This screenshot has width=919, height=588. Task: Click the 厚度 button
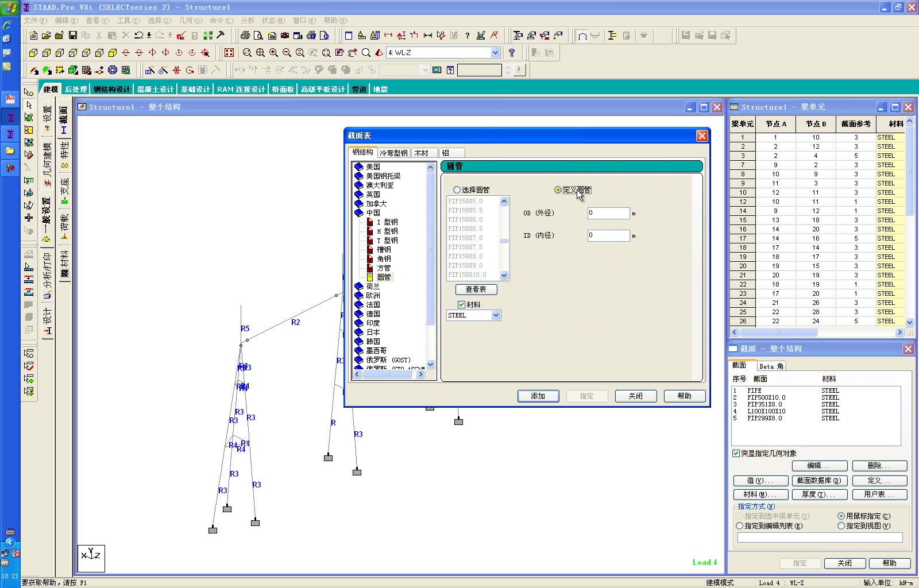click(x=818, y=494)
